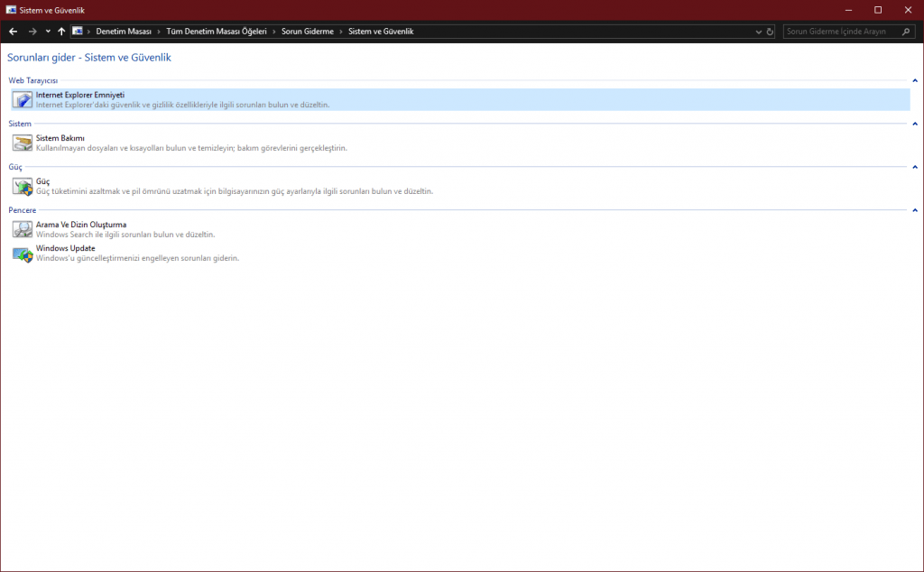Click 'Windows'u güncelleştirmenizi engelleyen sorunları giderin' text
Viewport: 924px width, 572px height.
tap(137, 258)
